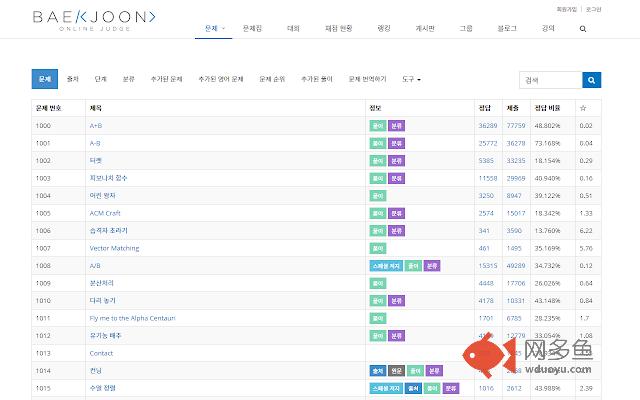The height and width of the screenshot is (400, 640).
Task: Open 게시판 in the top navigation
Action: pos(425,28)
